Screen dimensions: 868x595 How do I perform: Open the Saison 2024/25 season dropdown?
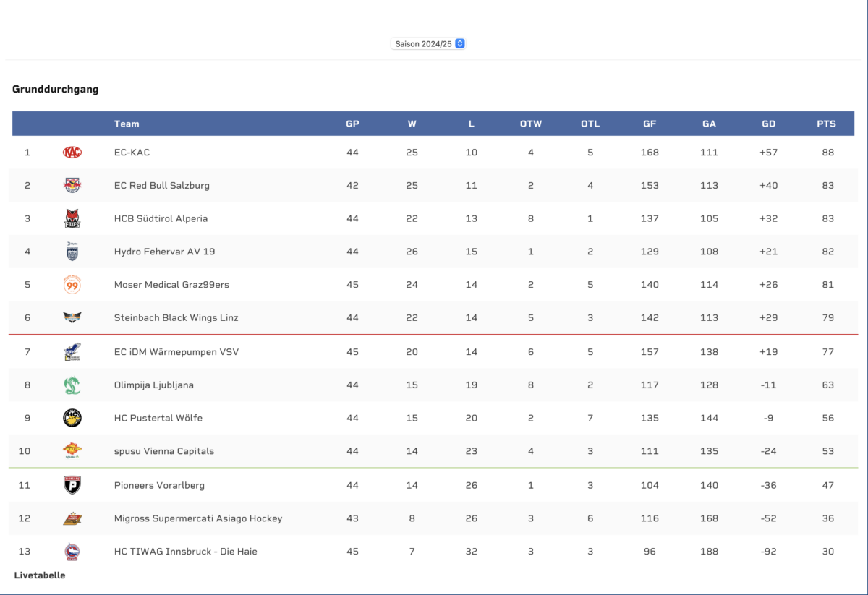click(428, 43)
